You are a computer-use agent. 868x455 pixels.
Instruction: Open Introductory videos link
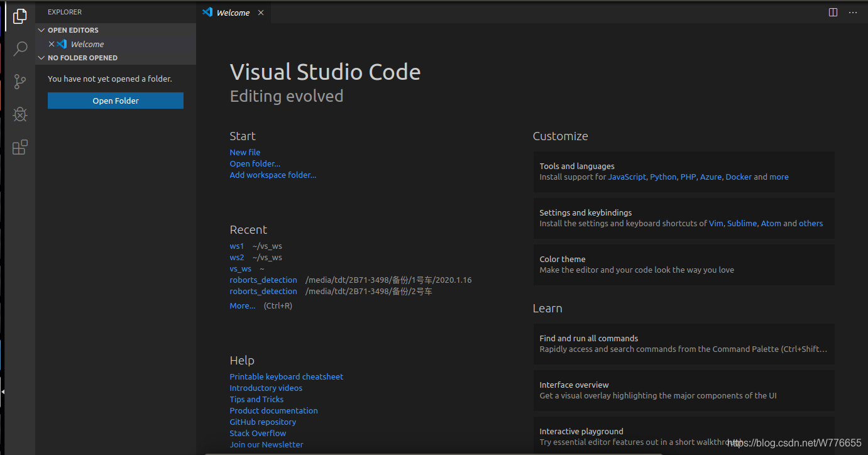pos(266,388)
